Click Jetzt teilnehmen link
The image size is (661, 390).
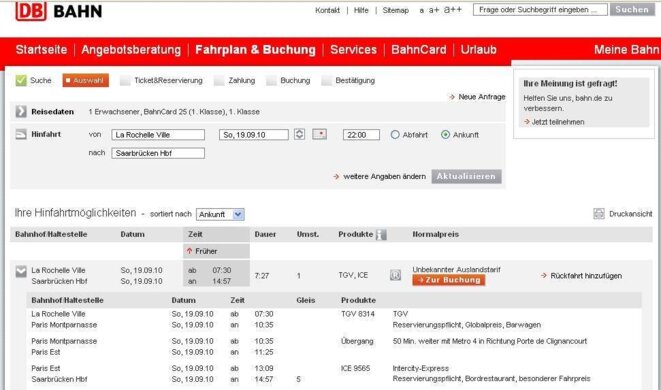(x=558, y=122)
